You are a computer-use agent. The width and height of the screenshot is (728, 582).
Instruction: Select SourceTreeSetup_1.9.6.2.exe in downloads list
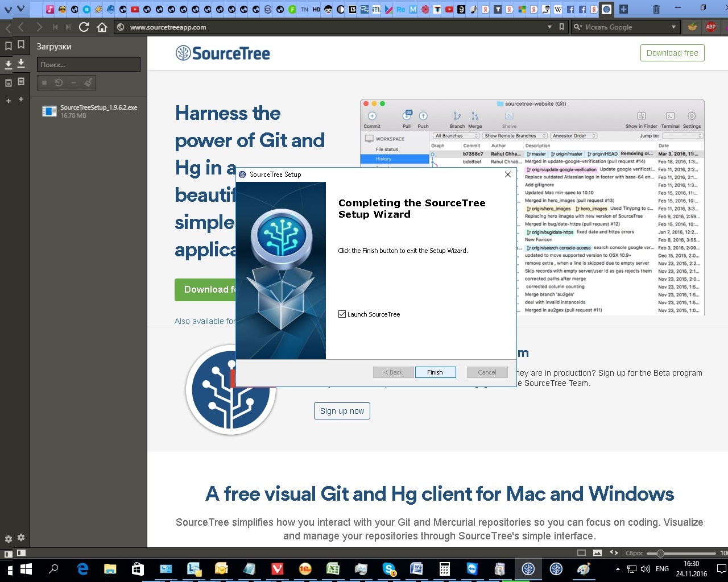click(x=89, y=111)
